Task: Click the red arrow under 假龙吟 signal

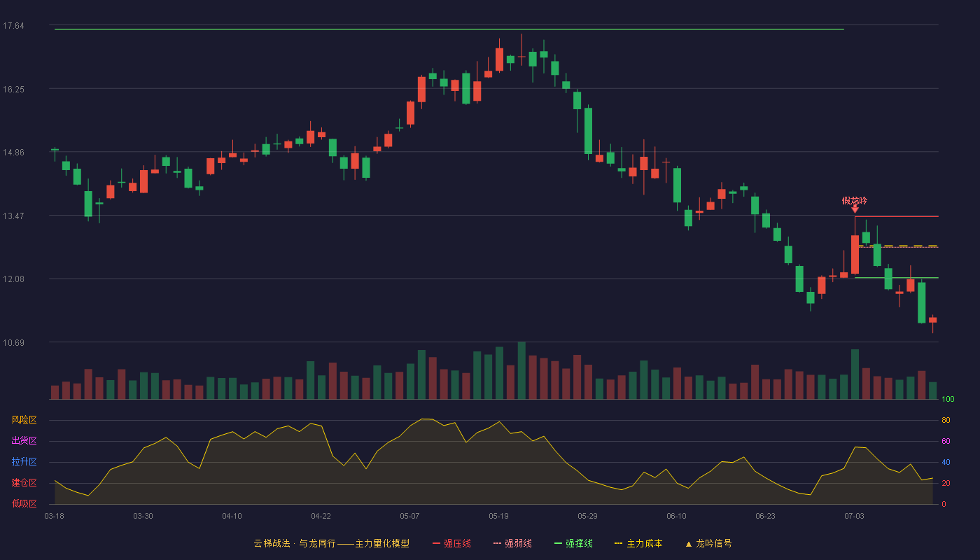Action: [x=855, y=209]
